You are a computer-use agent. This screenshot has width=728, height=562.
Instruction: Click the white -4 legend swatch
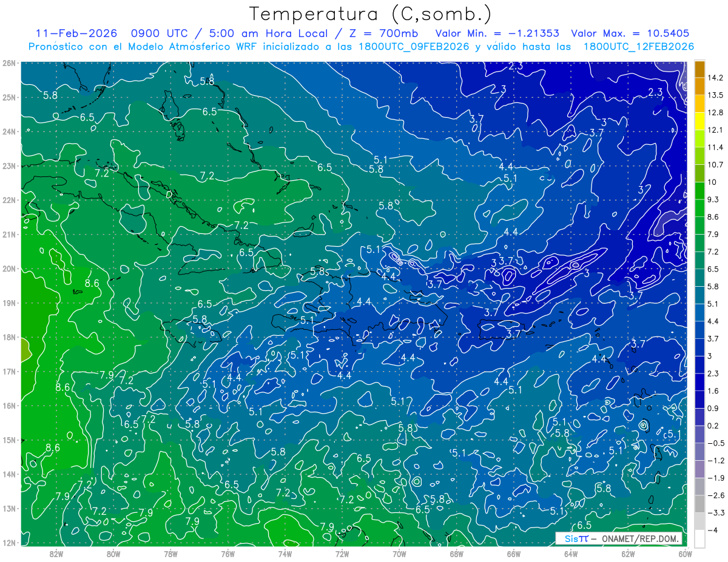tap(699, 538)
